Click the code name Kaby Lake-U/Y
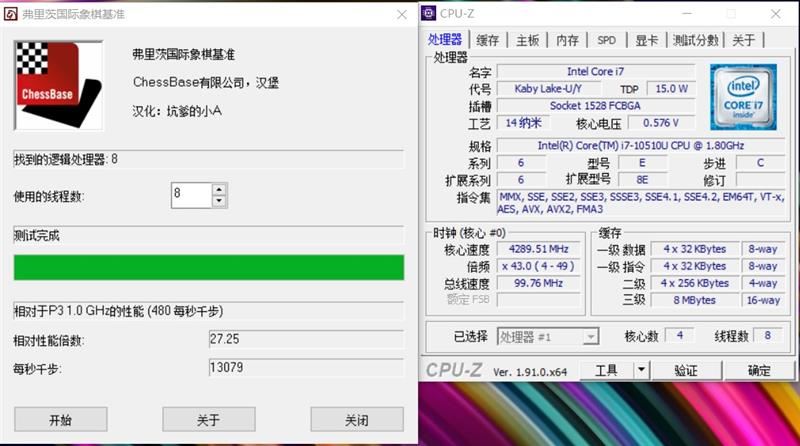Viewport: 800px width, 446px height. (x=548, y=89)
